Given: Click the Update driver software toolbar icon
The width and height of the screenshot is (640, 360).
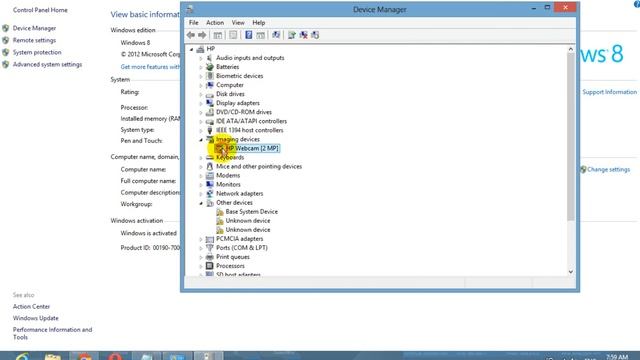Looking at the screenshot, I should pyautogui.click(x=291, y=35).
